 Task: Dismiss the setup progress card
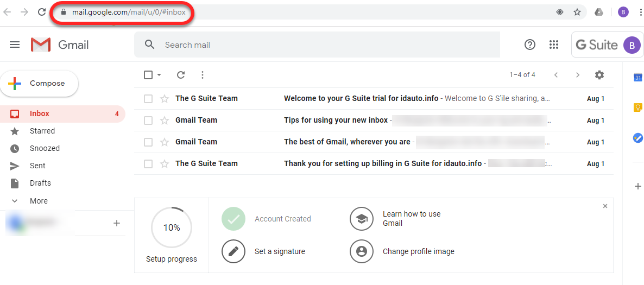[605, 206]
